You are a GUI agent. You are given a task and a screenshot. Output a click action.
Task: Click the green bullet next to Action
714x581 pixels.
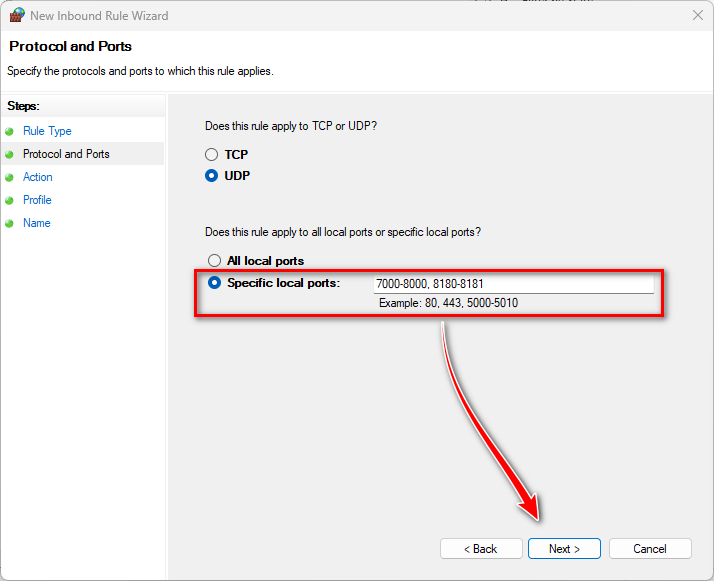pyautogui.click(x=10, y=177)
